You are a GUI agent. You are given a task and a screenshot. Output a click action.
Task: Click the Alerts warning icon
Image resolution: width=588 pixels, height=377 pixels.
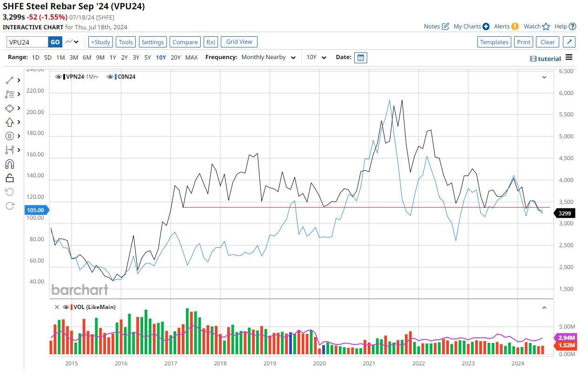515,27
